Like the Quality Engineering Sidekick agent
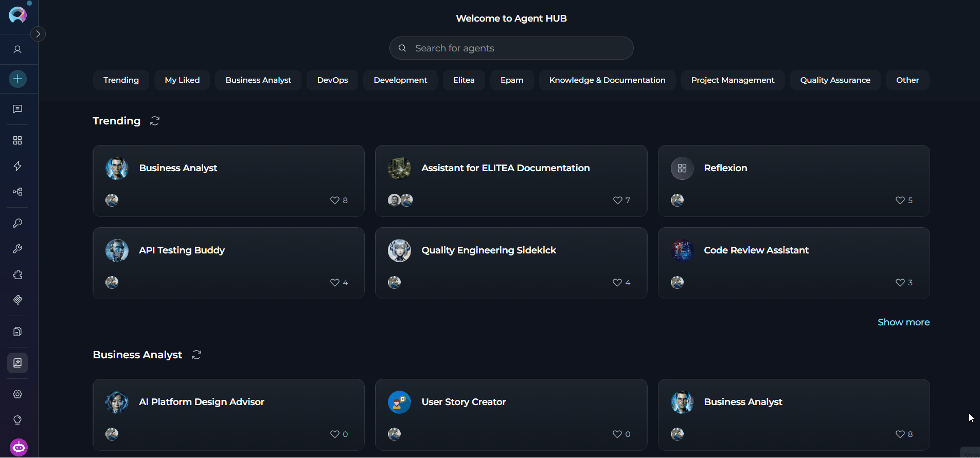The width and height of the screenshot is (980, 458). 617,283
